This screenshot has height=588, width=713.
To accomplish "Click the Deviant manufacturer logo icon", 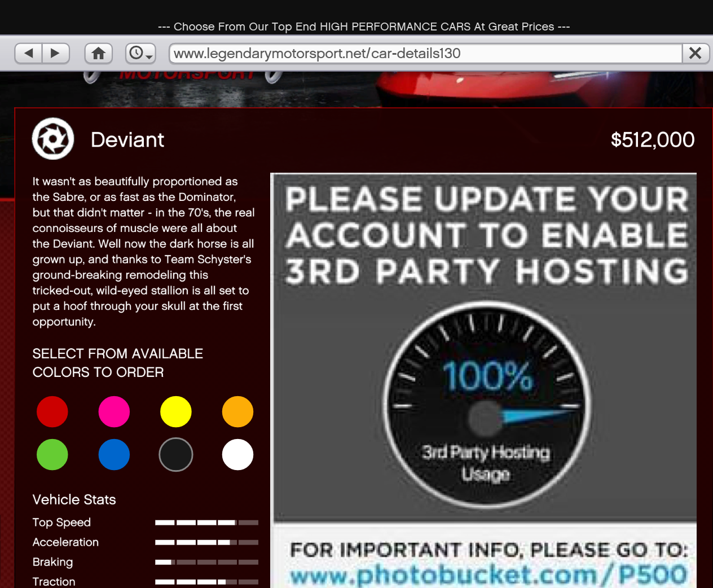I will (x=53, y=139).
